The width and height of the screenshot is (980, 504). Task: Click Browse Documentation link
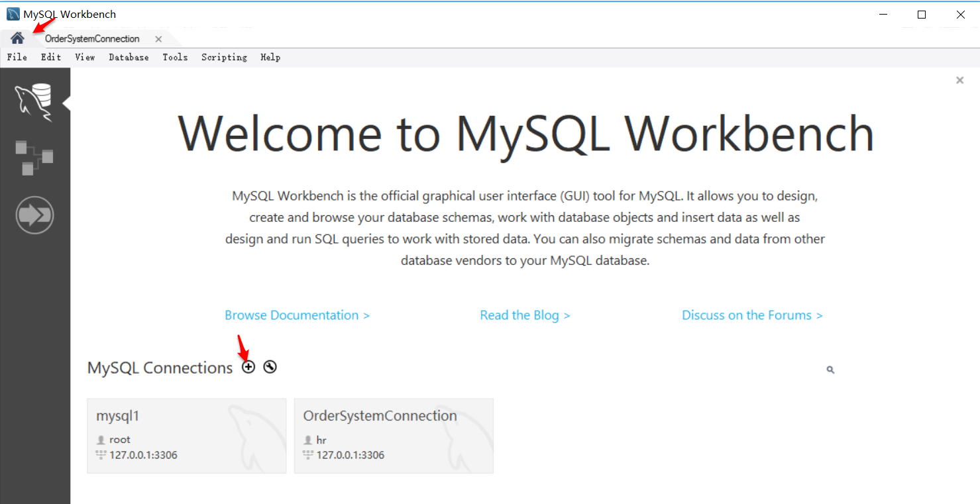point(297,315)
